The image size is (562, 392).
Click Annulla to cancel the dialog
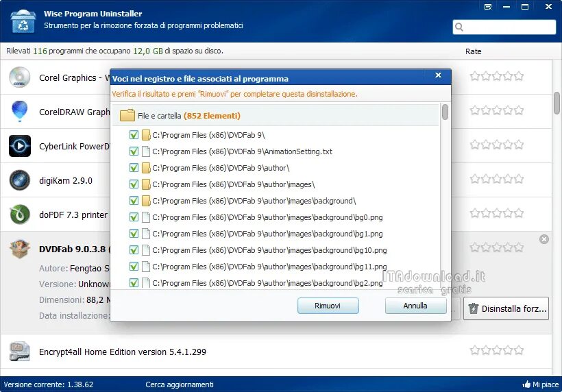[416, 306]
